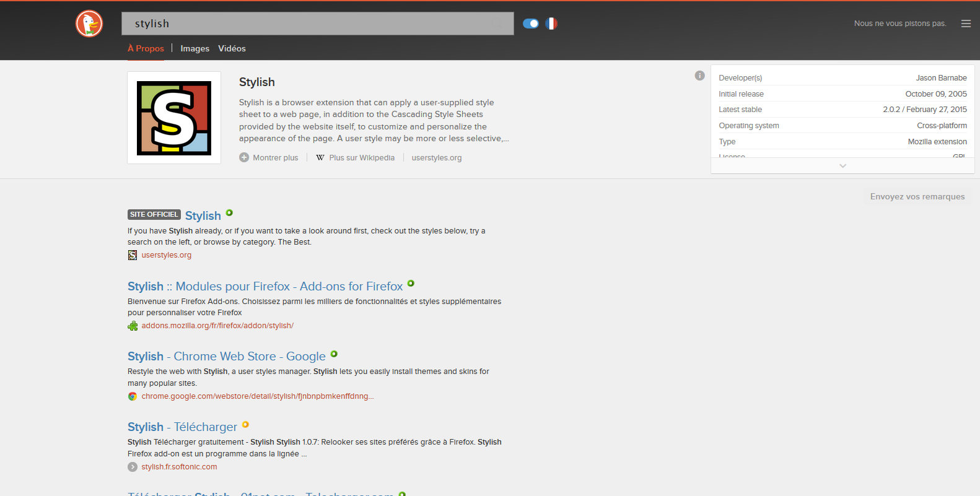Click the Developer(s) label in infobox
Image resolution: width=980 pixels, height=496 pixels.
point(740,78)
